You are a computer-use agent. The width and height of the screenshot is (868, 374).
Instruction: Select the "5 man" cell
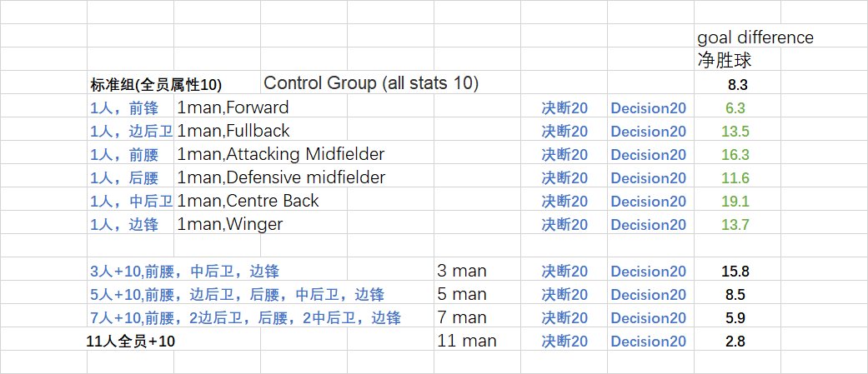coord(462,294)
